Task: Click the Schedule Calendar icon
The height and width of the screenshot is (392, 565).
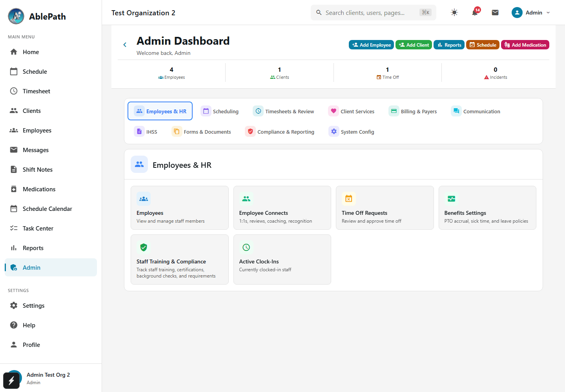Action: (x=14, y=209)
